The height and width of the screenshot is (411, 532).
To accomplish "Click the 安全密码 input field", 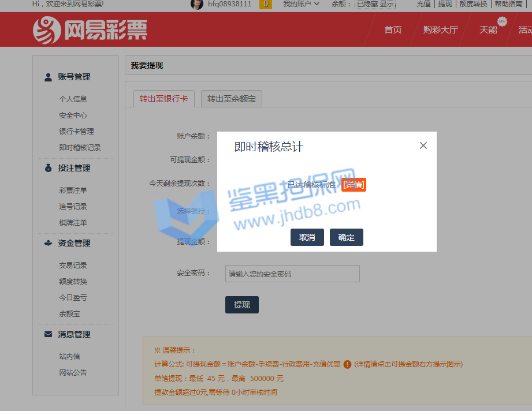I will (292, 274).
